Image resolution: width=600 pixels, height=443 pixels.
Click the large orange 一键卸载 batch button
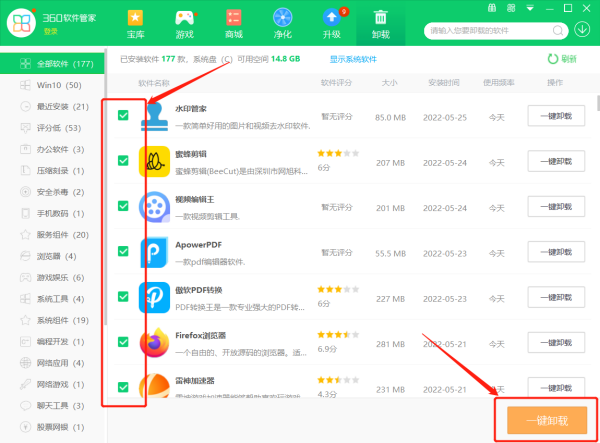(547, 420)
